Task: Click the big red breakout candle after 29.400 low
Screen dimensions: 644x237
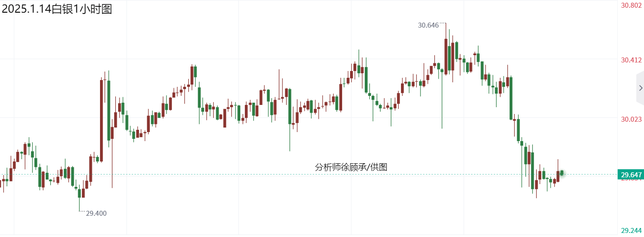Action: coord(101,120)
